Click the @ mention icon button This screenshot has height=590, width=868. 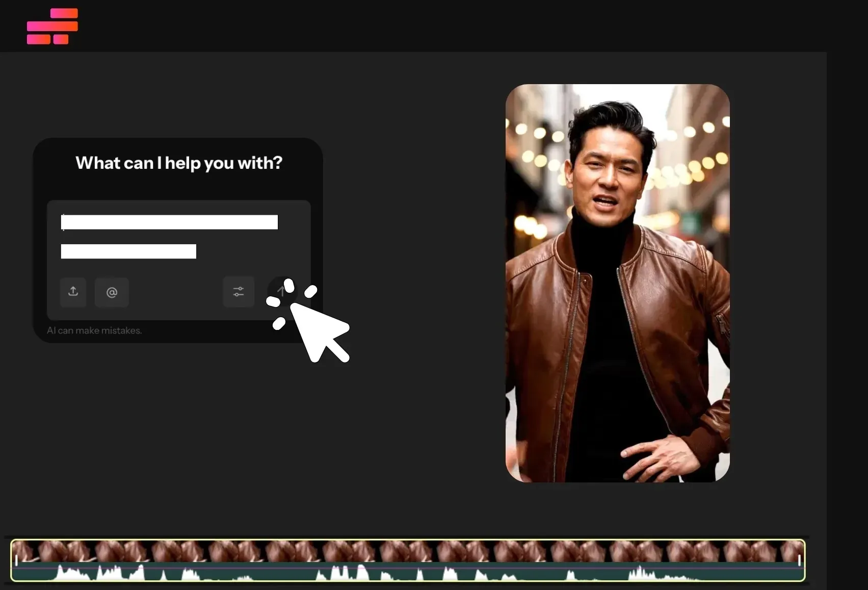coord(112,292)
